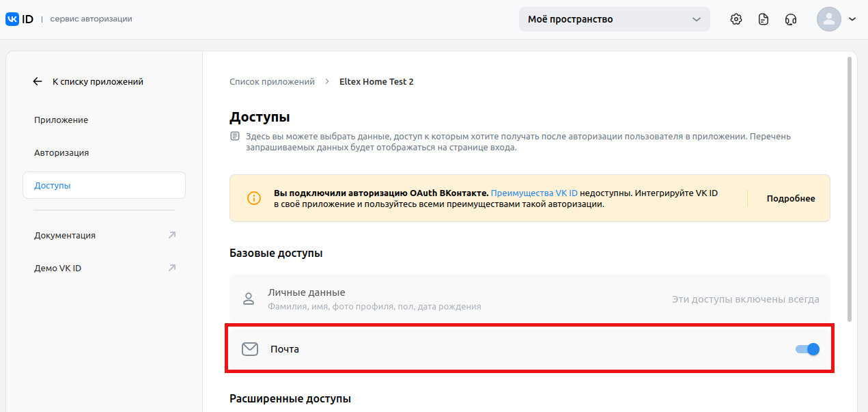Expand the profile menu chevron
The height and width of the screenshot is (412, 868).
click(852, 19)
